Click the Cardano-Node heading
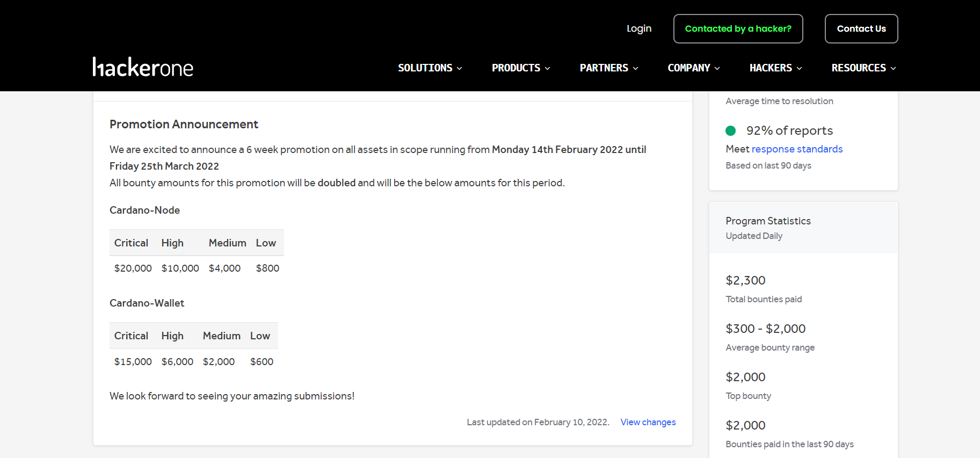Screen dimensions: 980x458 pyautogui.click(x=144, y=210)
